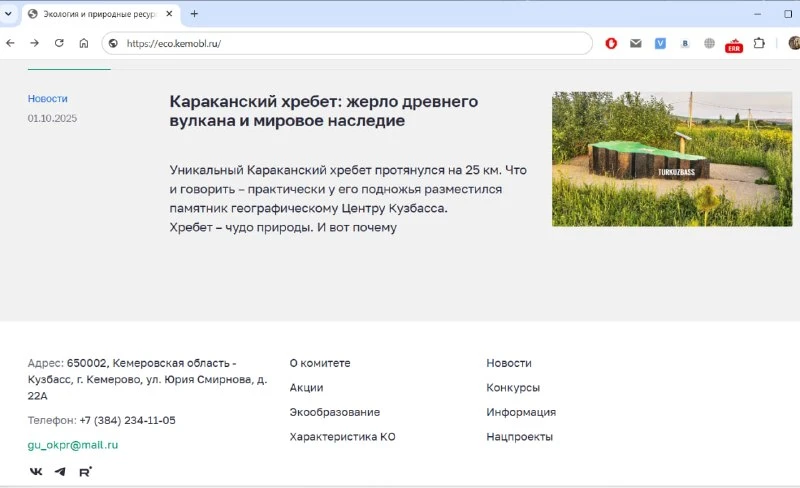Open the browser home page icon
Viewport: 800px width, 488px height.
[x=84, y=43]
